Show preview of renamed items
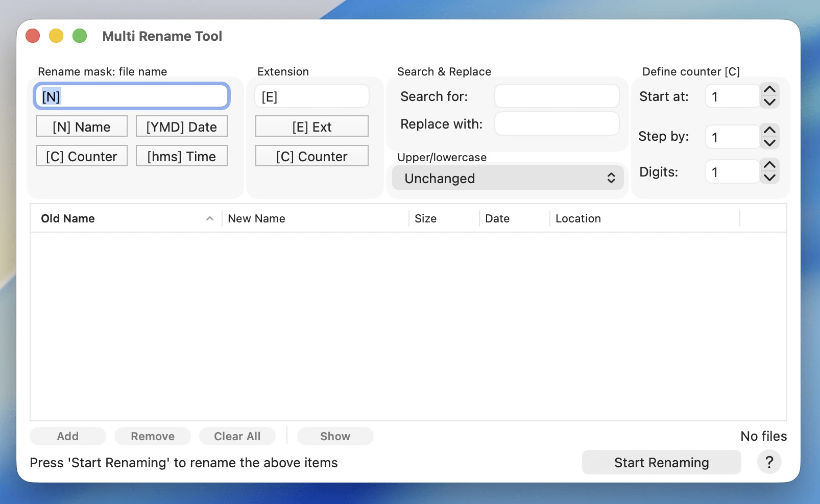The image size is (820, 504). 335,436
